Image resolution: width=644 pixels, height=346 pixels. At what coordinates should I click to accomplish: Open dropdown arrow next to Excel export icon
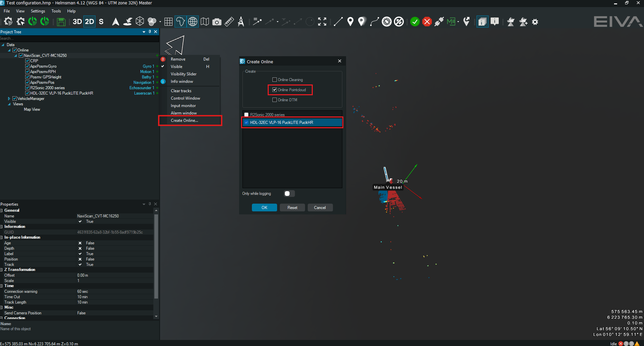point(458,22)
